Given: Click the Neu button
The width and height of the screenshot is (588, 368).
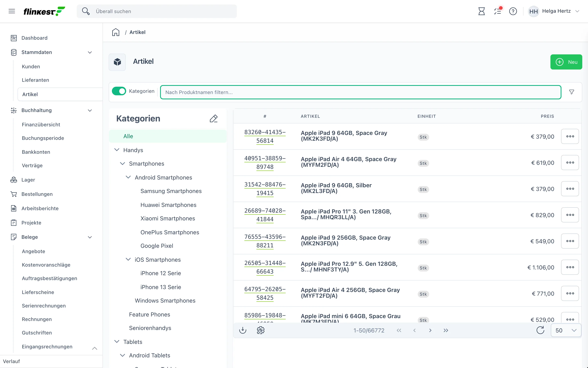Looking at the screenshot, I should tap(566, 62).
